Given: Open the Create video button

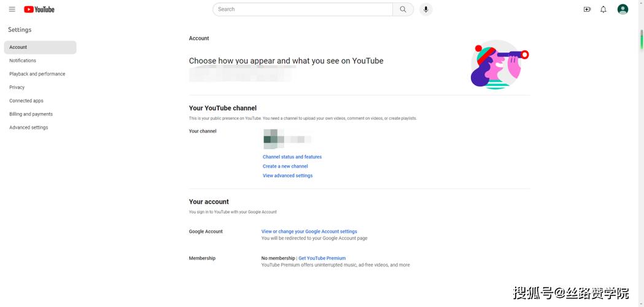Looking at the screenshot, I should tap(588, 9).
